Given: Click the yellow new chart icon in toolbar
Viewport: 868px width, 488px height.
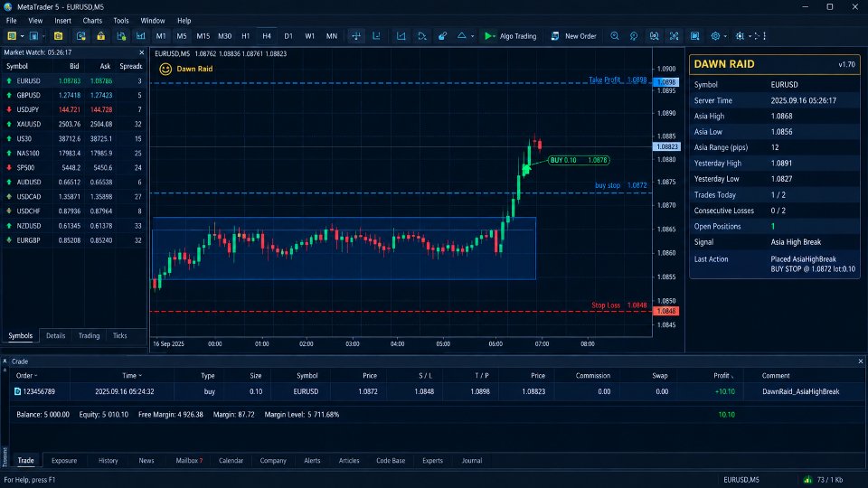Looking at the screenshot, I should (x=12, y=36).
